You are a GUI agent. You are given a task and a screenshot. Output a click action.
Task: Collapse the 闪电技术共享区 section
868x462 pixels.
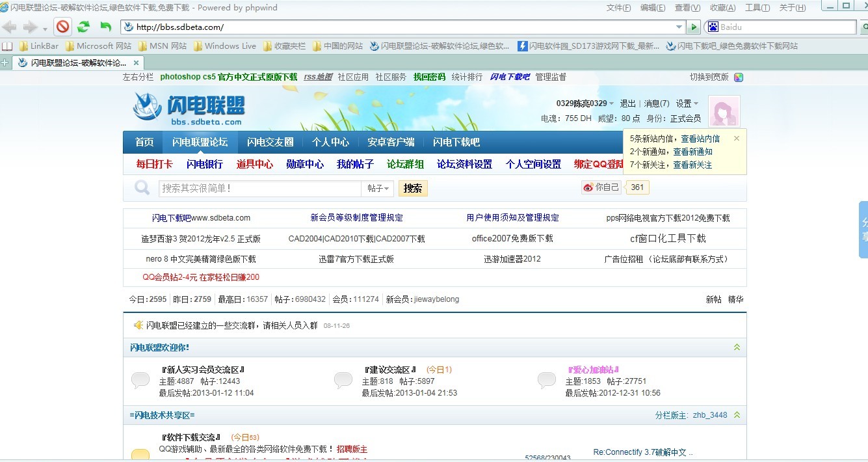point(737,415)
